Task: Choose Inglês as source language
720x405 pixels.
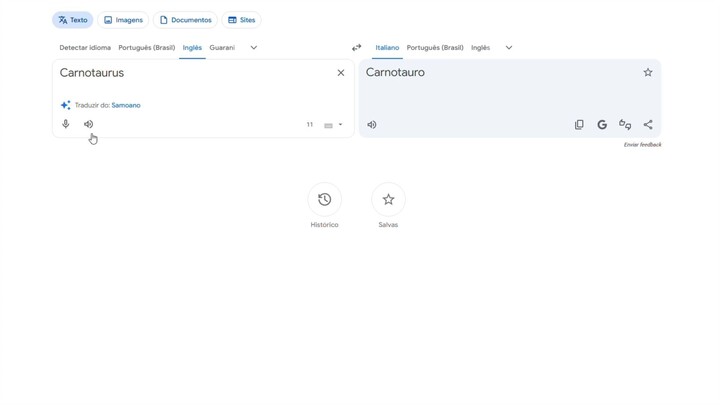Action: [192, 47]
